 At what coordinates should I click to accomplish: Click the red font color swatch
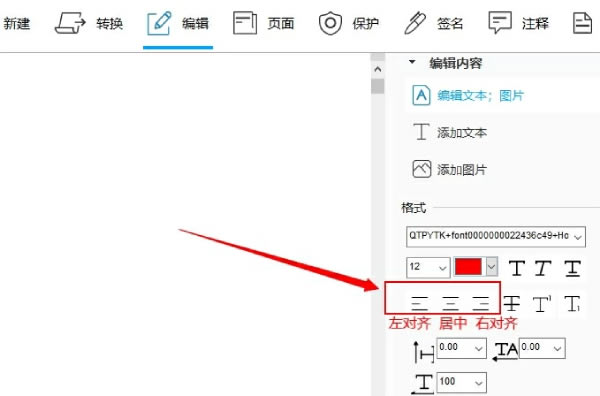[x=468, y=267]
